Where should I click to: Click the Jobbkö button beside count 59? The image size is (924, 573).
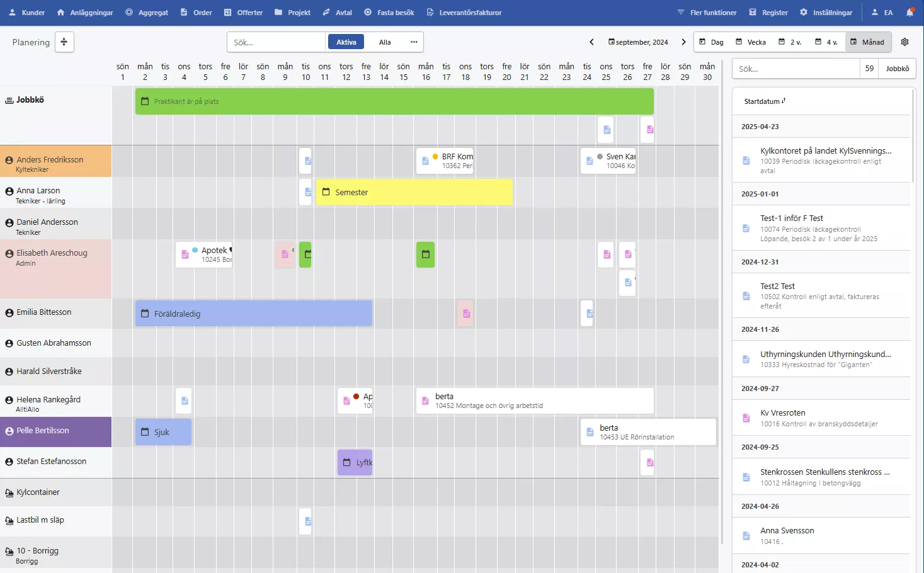point(897,69)
